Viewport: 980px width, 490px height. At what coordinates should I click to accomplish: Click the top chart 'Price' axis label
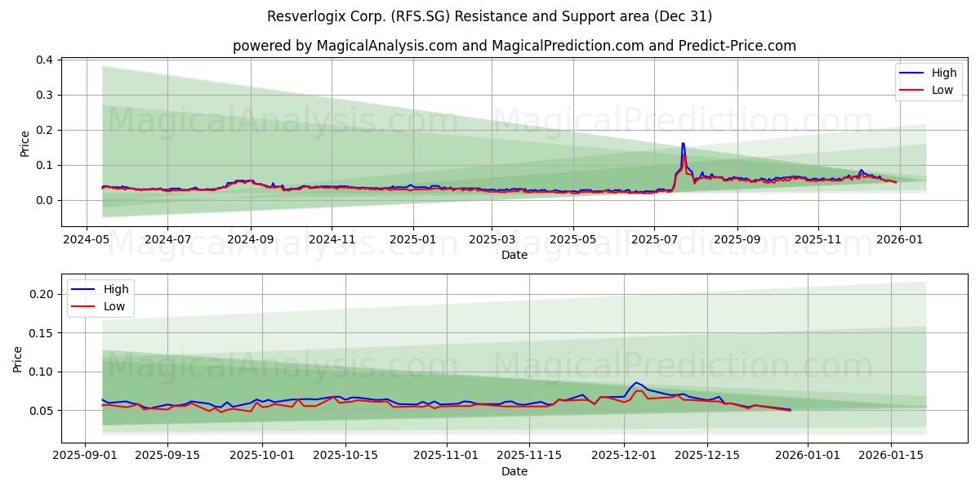click(24, 143)
